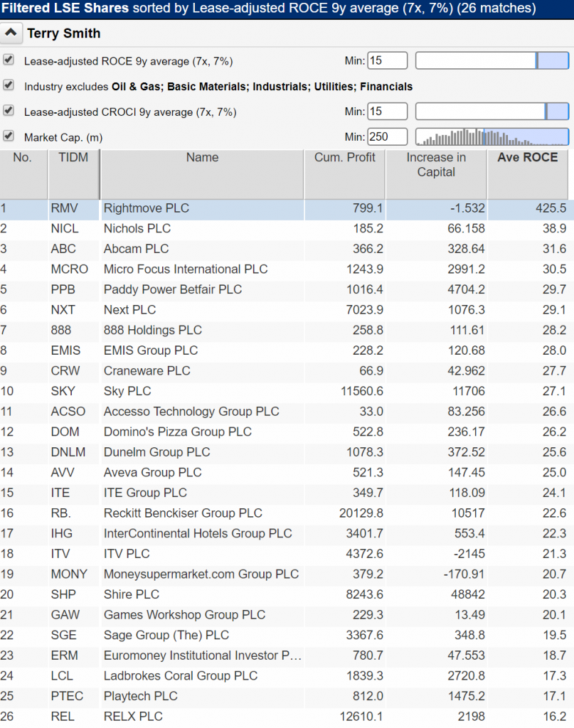Uncheck the Market Cap. (m) filter
574x728 pixels.
(9, 136)
